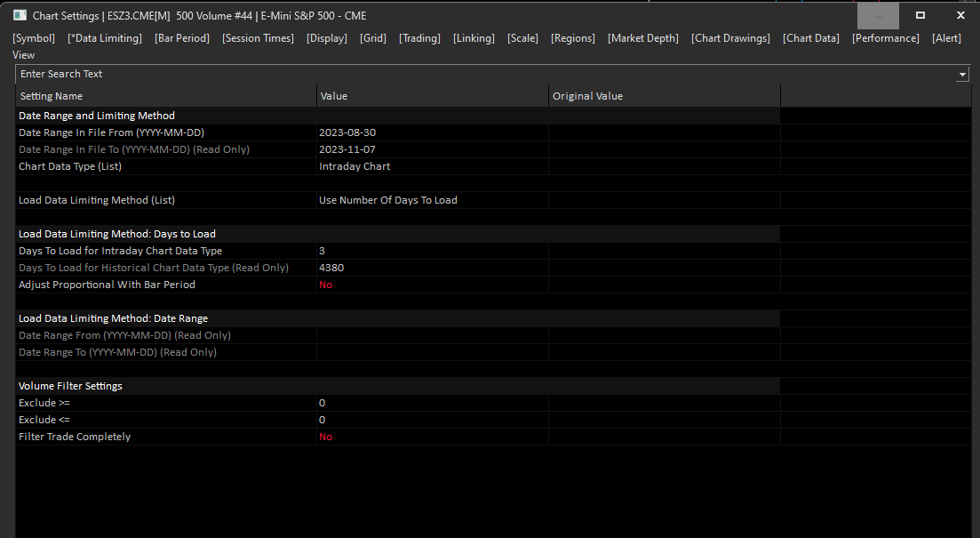This screenshot has height=538, width=980.
Task: Toggle Adjust Proportional With Bar Period No
Action: [x=433, y=285]
